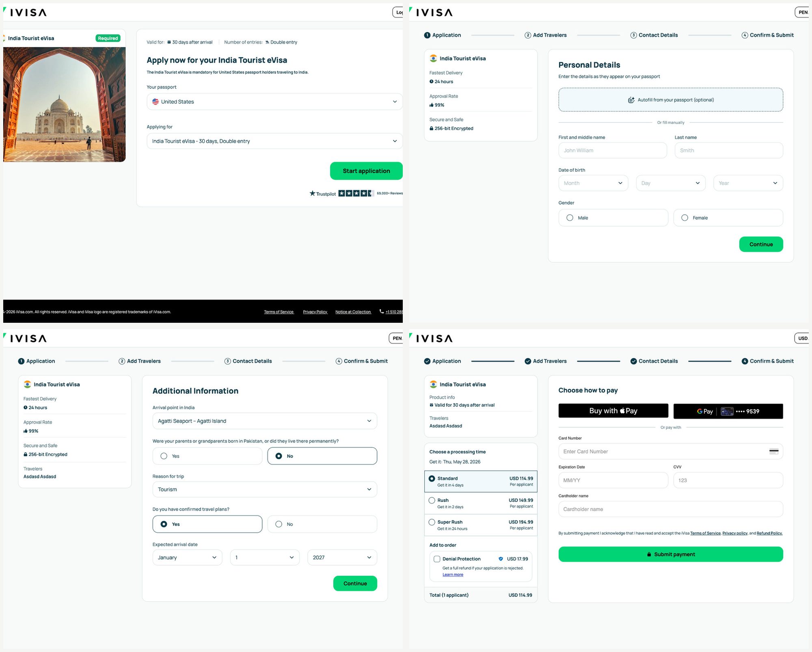This screenshot has height=652, width=812.
Task: Click the Start application button
Action: click(x=366, y=171)
